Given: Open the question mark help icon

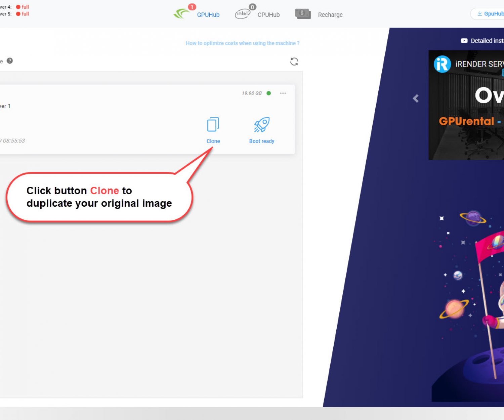Looking at the screenshot, I should click(x=10, y=61).
